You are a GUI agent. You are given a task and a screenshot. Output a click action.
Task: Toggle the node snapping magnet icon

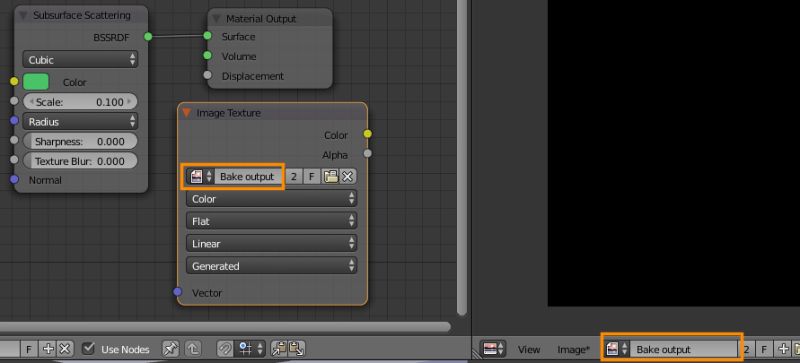225,349
